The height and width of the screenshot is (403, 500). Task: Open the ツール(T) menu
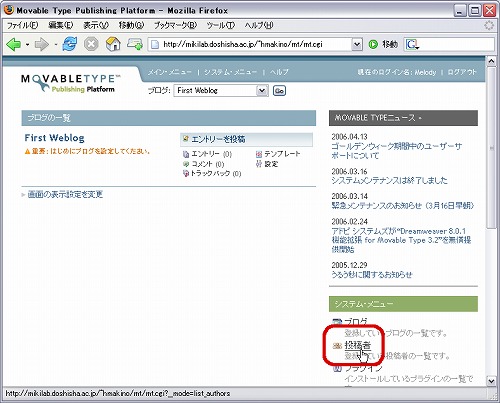pyautogui.click(x=220, y=25)
